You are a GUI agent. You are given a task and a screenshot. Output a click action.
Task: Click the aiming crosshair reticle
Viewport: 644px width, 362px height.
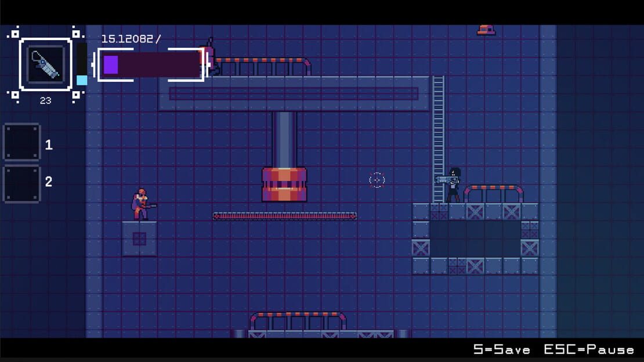point(377,180)
